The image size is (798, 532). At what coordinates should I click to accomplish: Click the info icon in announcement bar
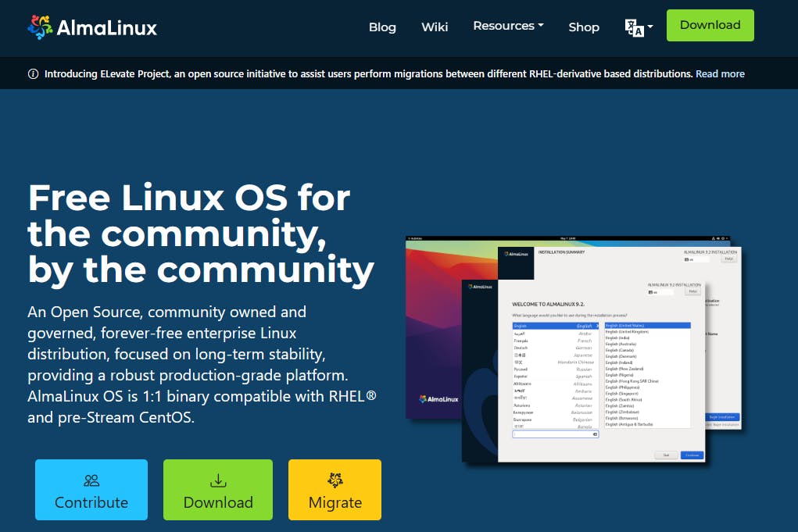(x=33, y=74)
